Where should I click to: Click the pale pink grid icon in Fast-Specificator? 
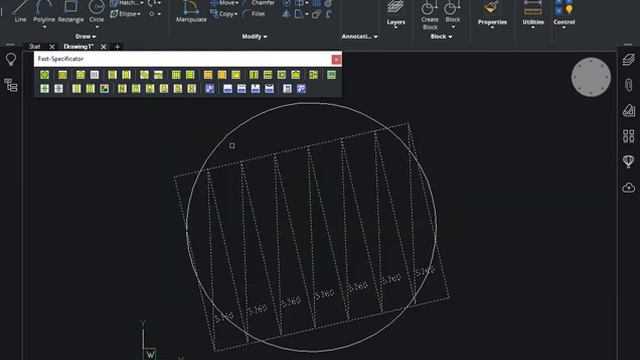click(94, 75)
